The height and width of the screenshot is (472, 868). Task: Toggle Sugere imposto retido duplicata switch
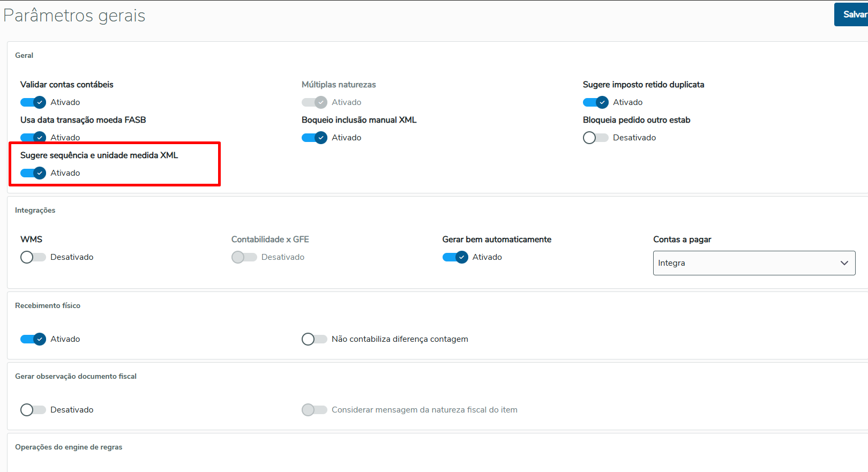click(x=596, y=102)
